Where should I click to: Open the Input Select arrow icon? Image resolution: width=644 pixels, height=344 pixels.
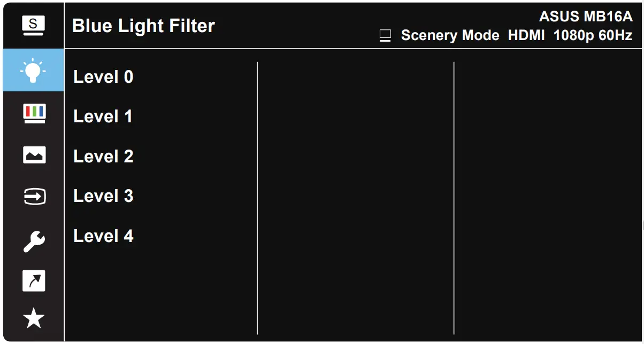pos(34,197)
